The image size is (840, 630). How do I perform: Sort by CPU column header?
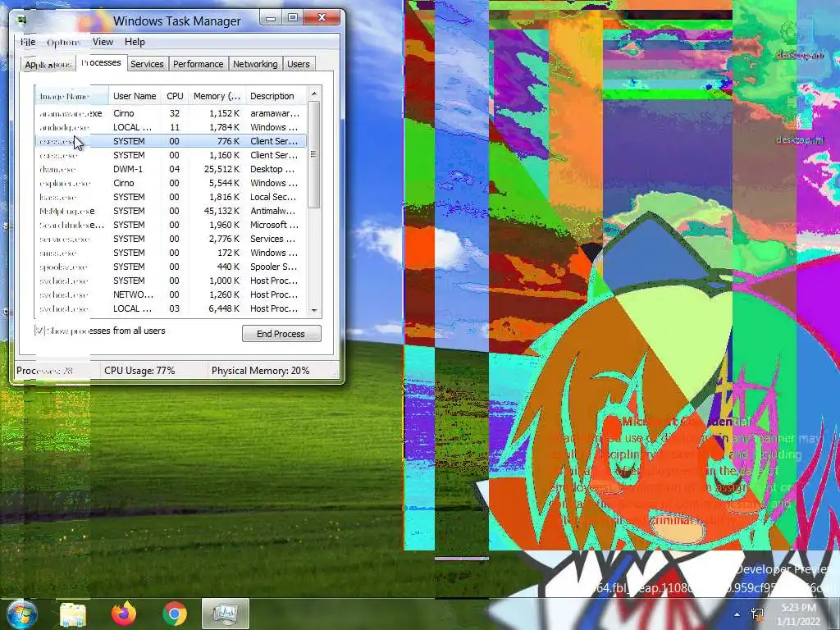175,96
